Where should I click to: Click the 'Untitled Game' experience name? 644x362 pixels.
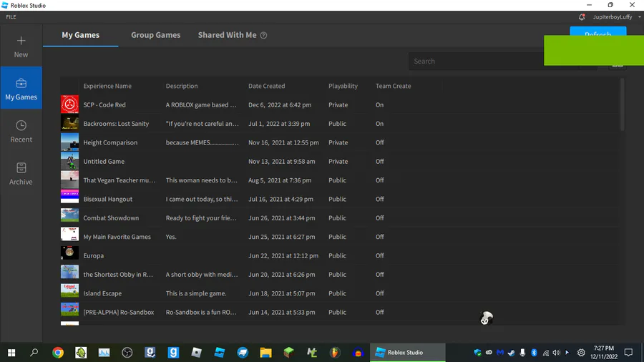(104, 161)
